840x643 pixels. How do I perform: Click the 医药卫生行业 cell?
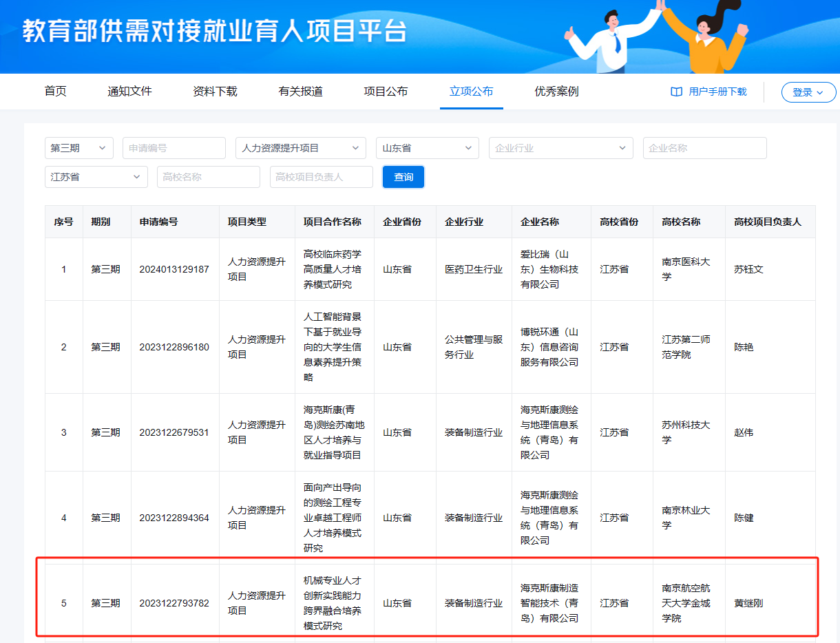[x=474, y=269]
